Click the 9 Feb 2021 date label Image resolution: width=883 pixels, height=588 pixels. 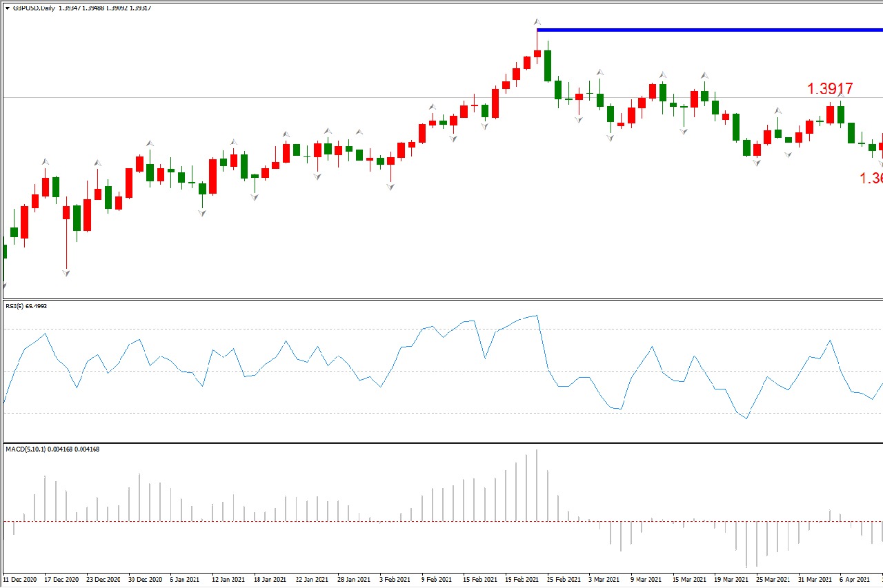438,580
